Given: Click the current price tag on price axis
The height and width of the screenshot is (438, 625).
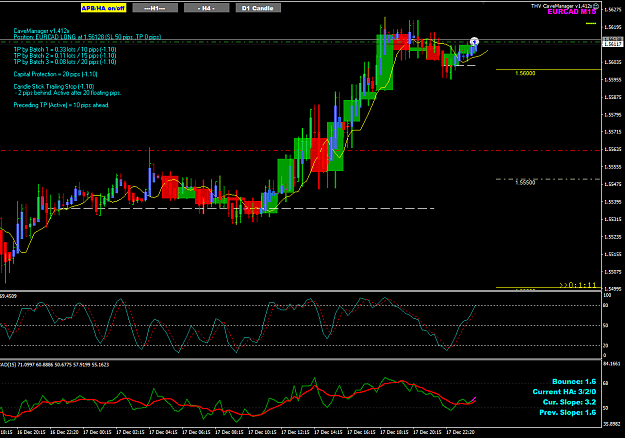Looking at the screenshot, I should point(613,43).
